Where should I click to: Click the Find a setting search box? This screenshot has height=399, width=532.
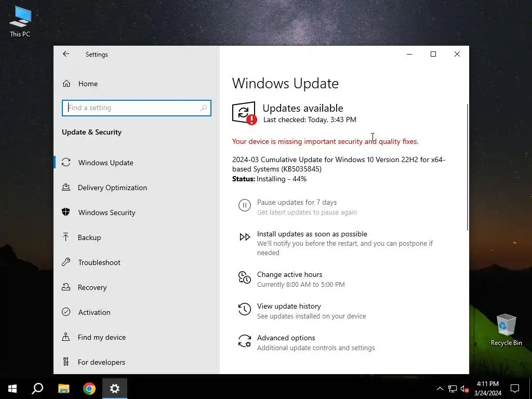(x=137, y=108)
